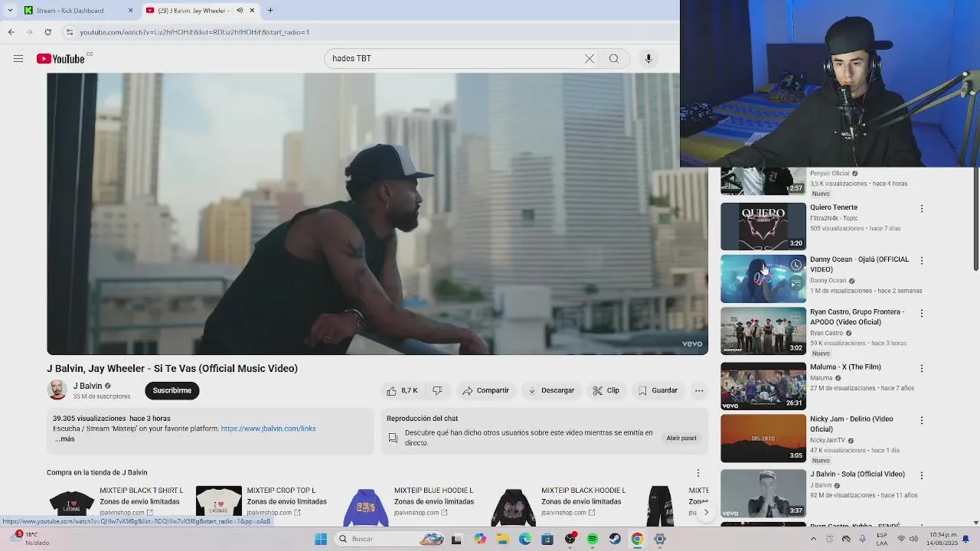Viewport: 980px width, 551px height.
Task: Open more actions menu beside Guardar
Action: click(699, 390)
